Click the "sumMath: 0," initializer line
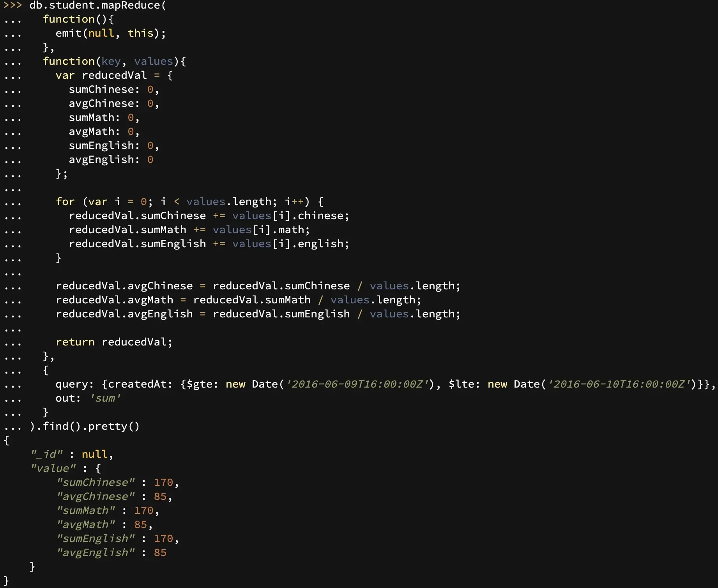 tap(104, 117)
